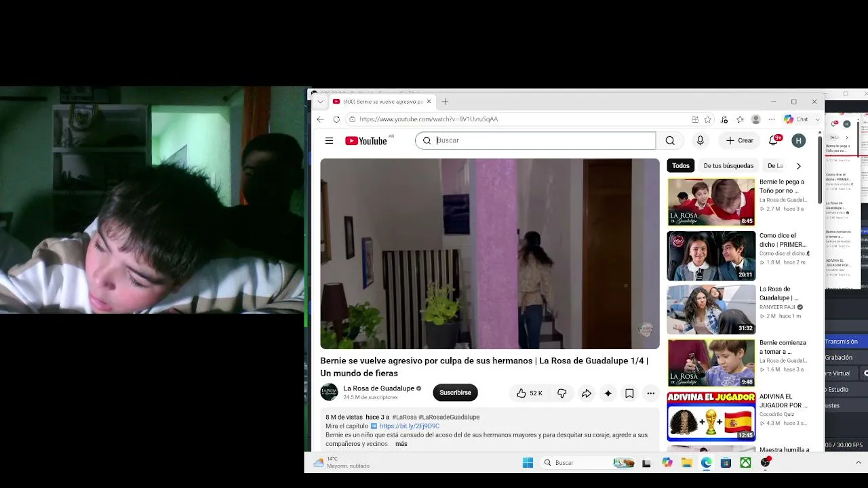Open La Rosa de Guadalupe channel avatar

click(x=329, y=392)
